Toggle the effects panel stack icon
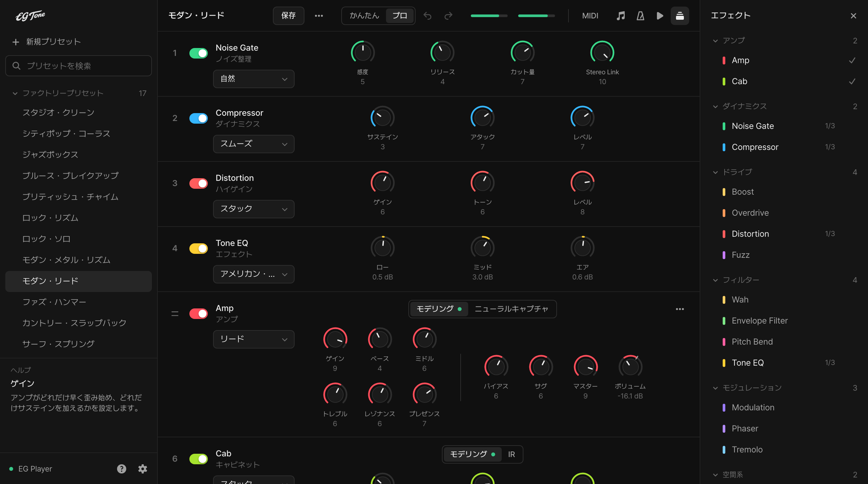 (680, 15)
